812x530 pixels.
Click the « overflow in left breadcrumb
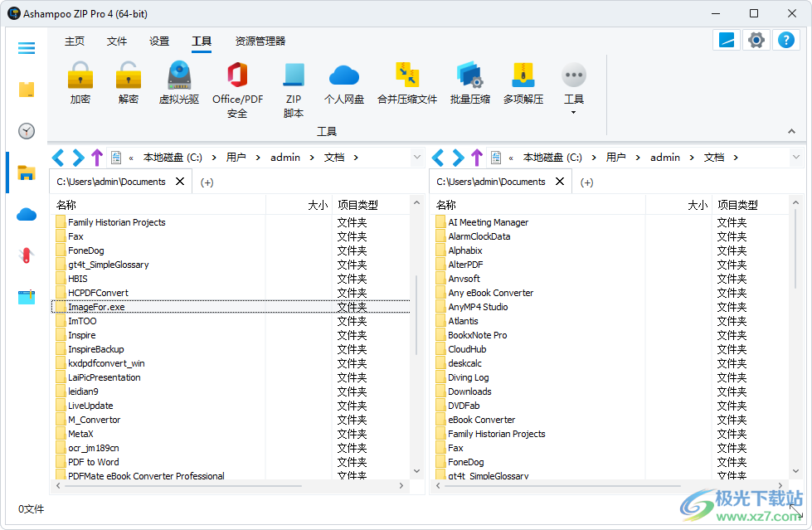(131, 158)
